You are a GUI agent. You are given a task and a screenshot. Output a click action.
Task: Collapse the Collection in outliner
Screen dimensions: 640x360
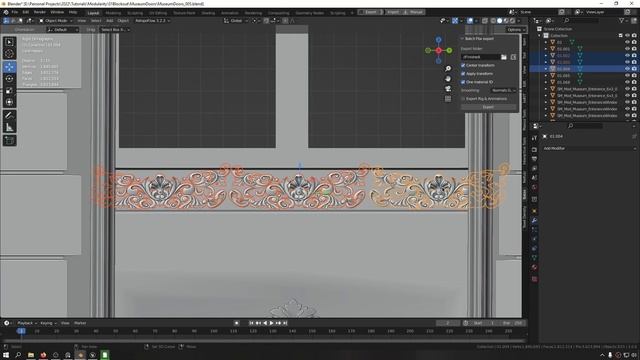pos(540,36)
